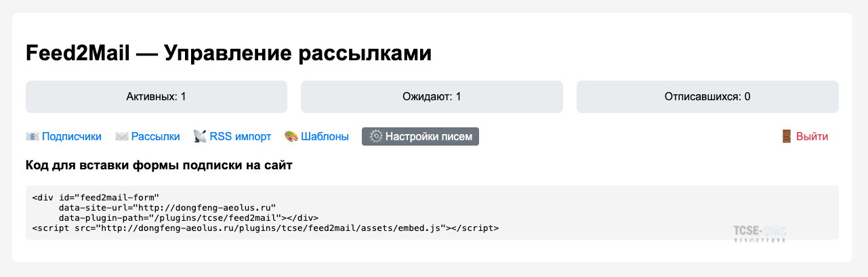The height and width of the screenshot is (277, 868).
Task: Click the script src line in the code block
Action: (x=266, y=228)
